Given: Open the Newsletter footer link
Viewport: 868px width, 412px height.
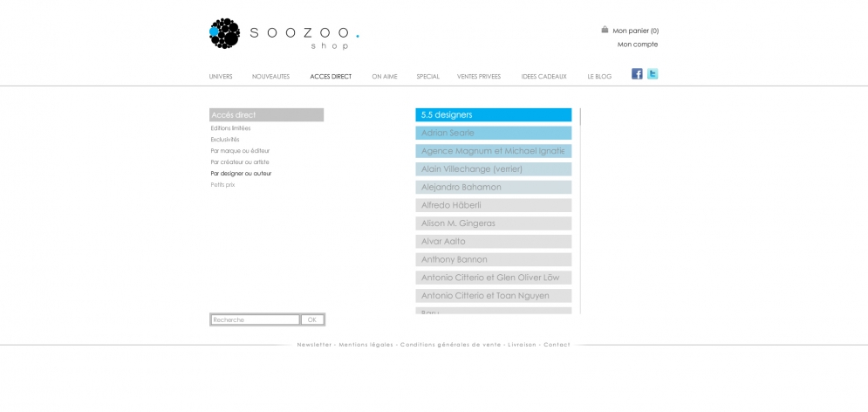Looking at the screenshot, I should click(314, 345).
